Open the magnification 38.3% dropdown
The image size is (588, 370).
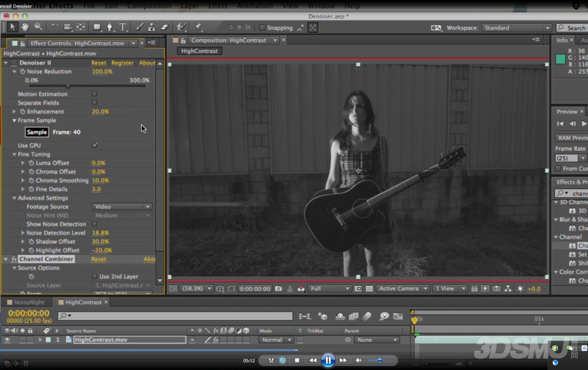click(196, 289)
